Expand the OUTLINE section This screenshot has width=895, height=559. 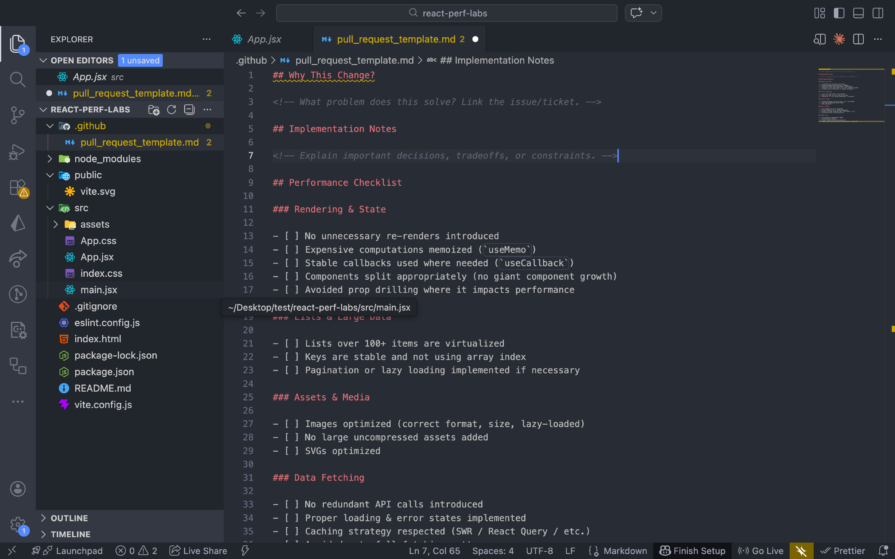point(69,518)
